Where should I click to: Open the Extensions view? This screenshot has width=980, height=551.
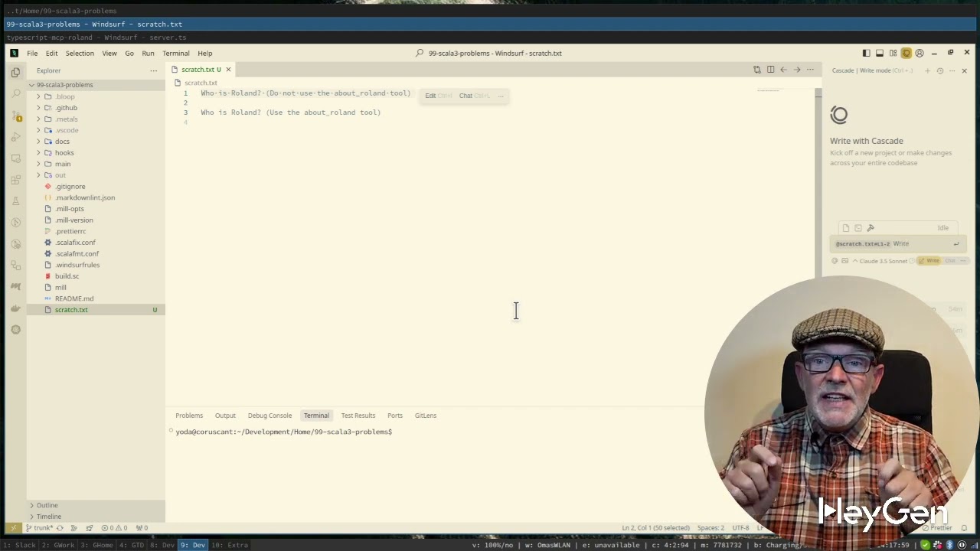point(15,180)
